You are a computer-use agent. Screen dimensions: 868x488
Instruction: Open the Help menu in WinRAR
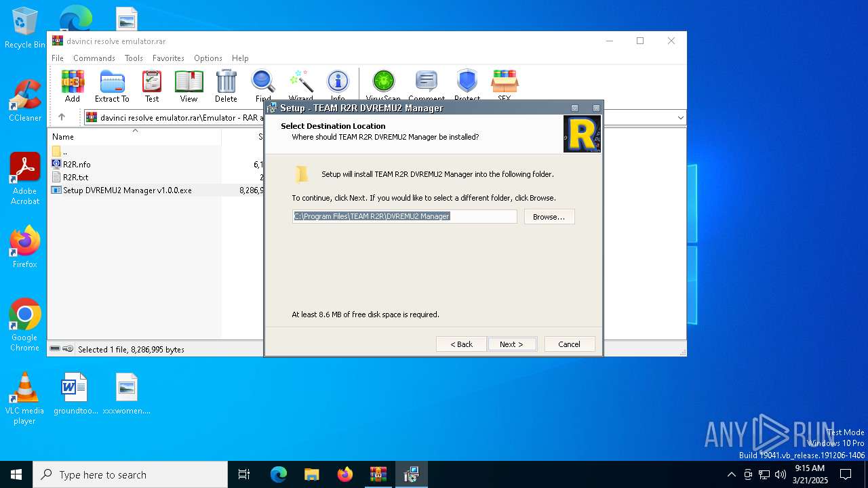click(x=240, y=58)
